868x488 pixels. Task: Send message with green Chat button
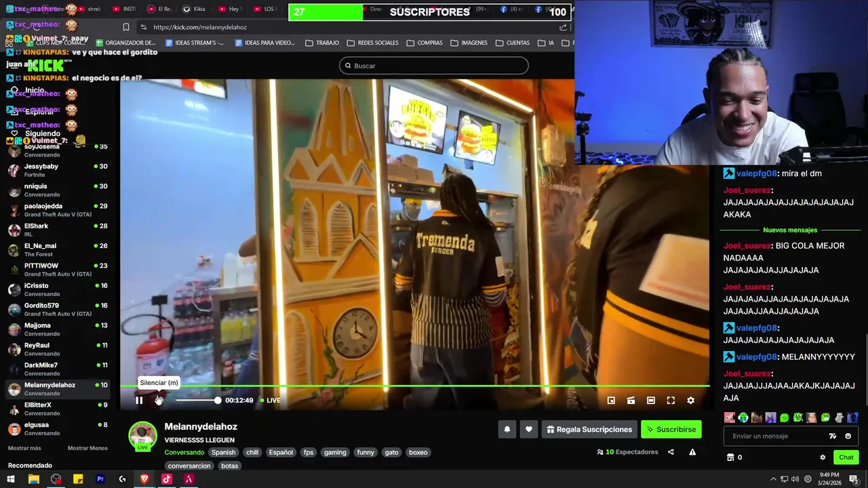[846, 457]
